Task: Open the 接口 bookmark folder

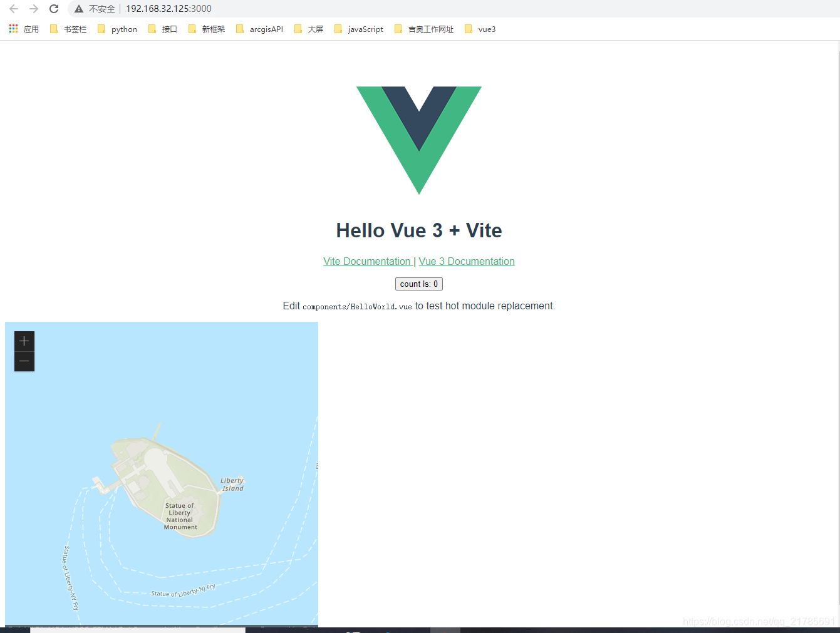Action: pyautogui.click(x=163, y=29)
